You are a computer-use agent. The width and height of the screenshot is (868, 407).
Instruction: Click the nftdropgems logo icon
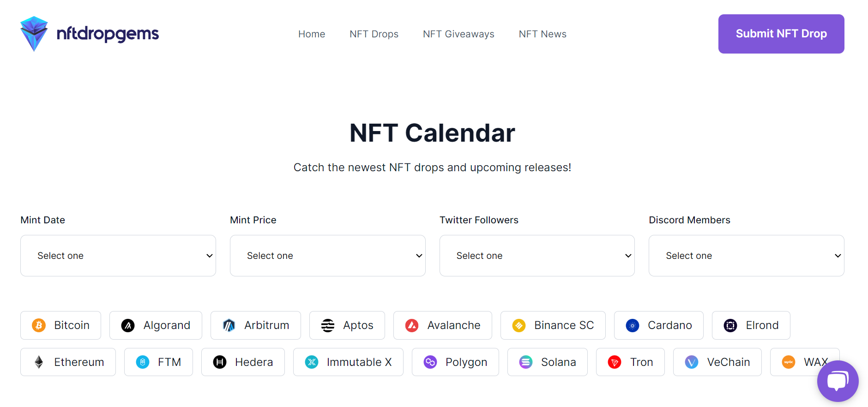[33, 33]
